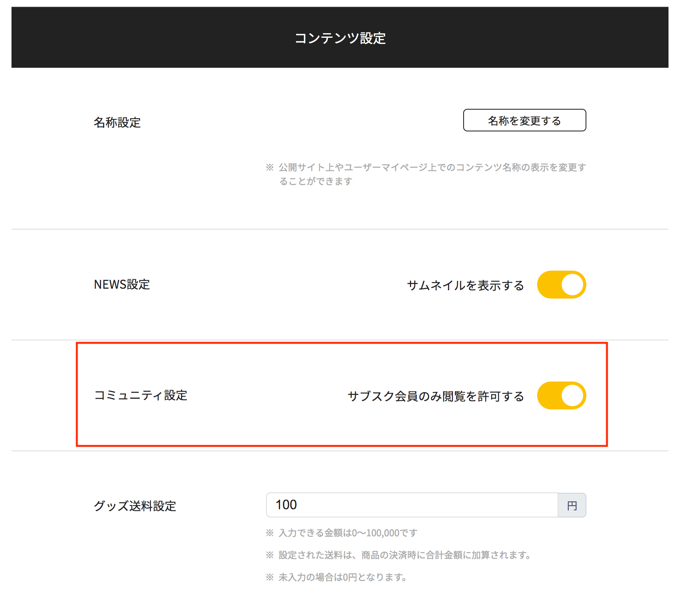This screenshot has width=680, height=616.
Task: Select the NEWS設定 section label
Action: point(122,285)
